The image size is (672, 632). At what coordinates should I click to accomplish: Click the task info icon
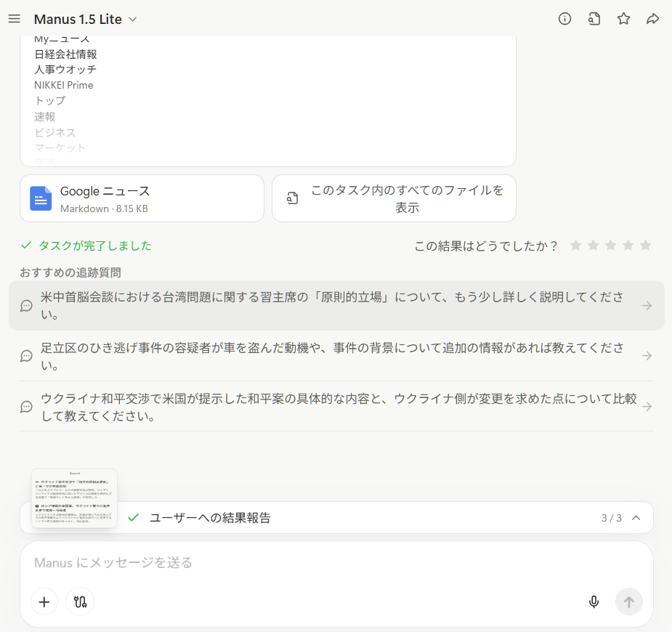pos(564,19)
